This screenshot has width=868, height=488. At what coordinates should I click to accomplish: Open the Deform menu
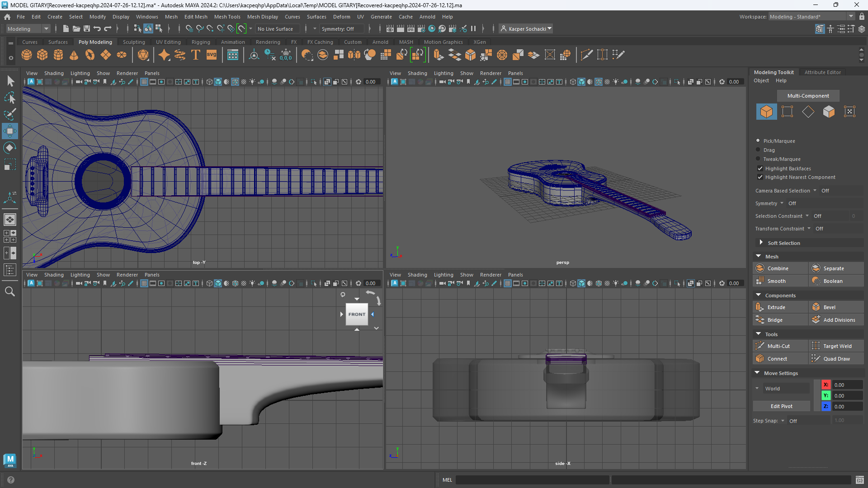click(x=341, y=17)
